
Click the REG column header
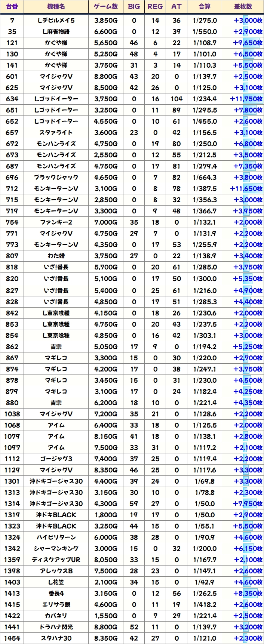click(155, 6)
